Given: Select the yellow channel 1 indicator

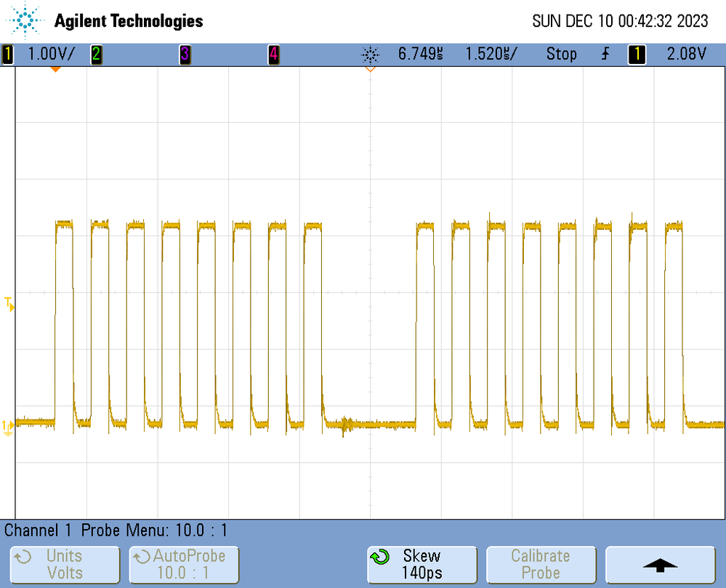Looking at the screenshot, I should pyautogui.click(x=7, y=55).
